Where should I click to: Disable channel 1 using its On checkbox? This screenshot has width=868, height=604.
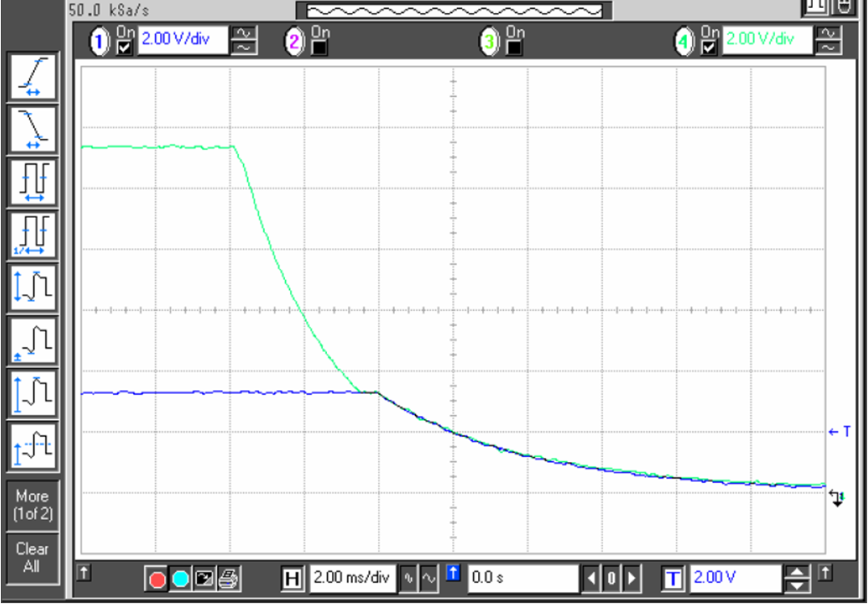click(x=123, y=47)
